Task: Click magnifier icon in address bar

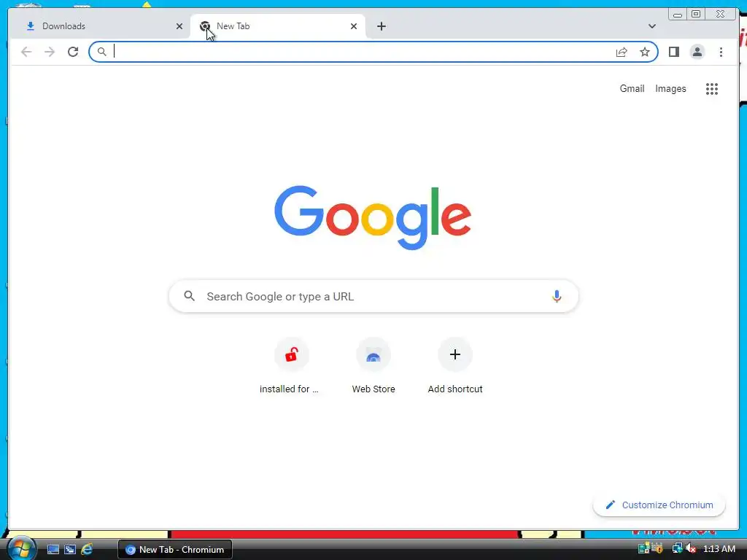Action: [102, 52]
